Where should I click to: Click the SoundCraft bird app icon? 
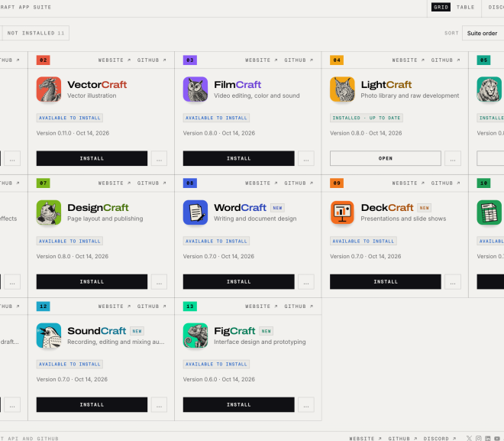tap(49, 336)
